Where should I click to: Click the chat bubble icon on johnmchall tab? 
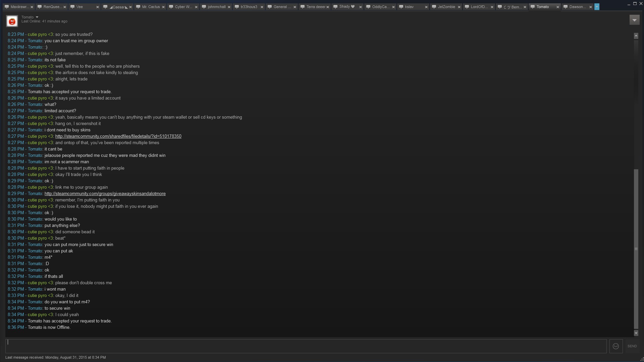pyautogui.click(x=204, y=7)
